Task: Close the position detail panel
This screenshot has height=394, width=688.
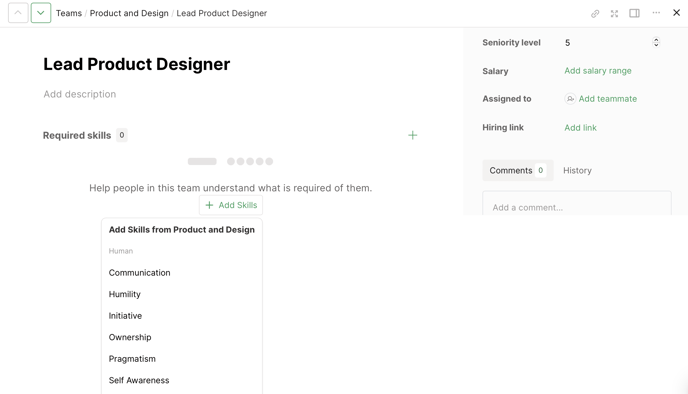Action: [x=677, y=13]
